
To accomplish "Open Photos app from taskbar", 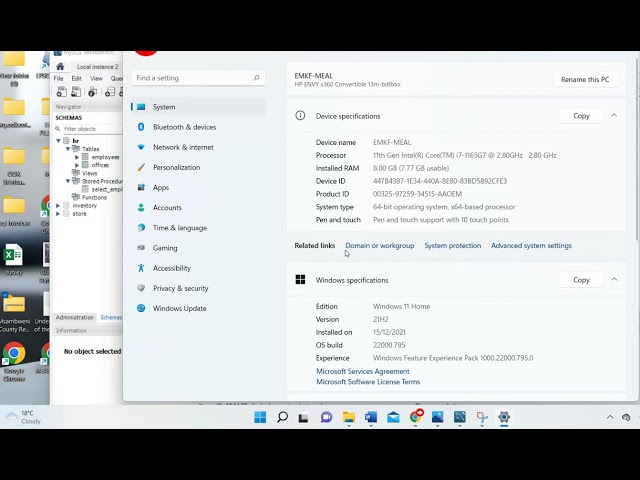I will pyautogui.click(x=438, y=417).
